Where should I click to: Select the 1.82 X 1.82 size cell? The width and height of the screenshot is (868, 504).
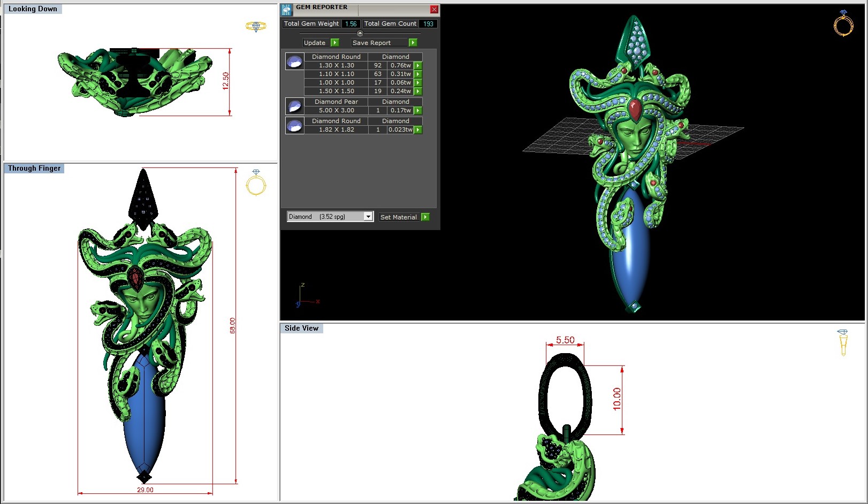click(336, 129)
